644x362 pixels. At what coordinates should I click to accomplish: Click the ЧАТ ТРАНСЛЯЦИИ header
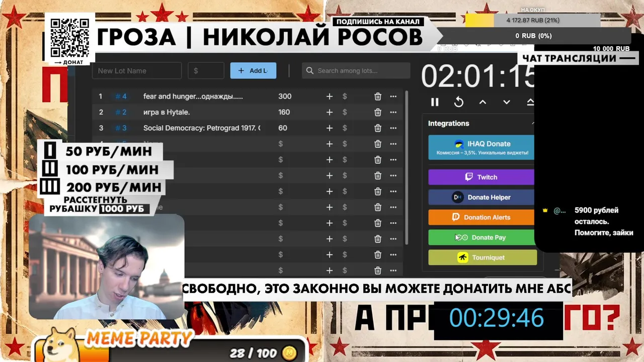pos(570,58)
